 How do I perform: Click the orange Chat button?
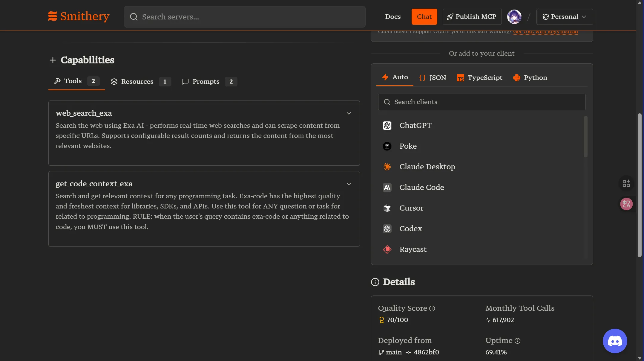(424, 17)
